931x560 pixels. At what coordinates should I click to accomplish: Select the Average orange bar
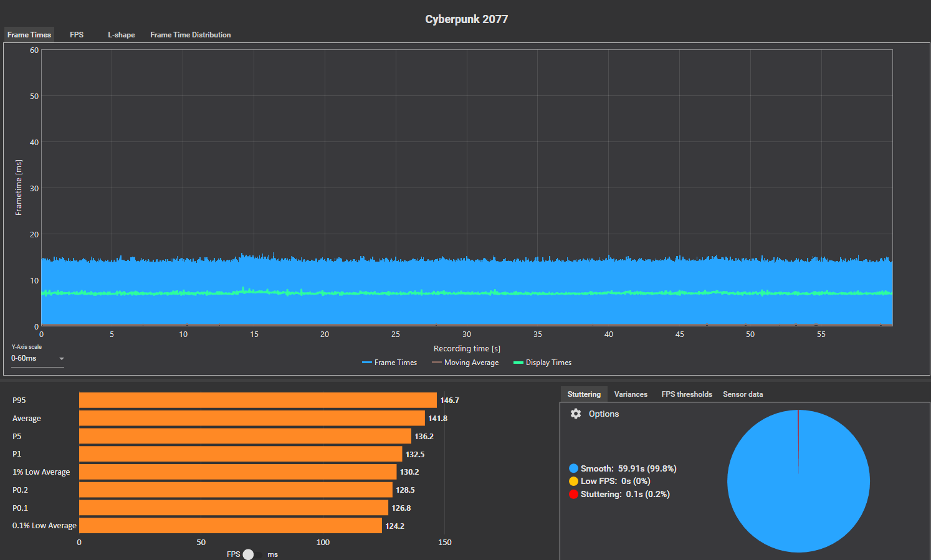[x=252, y=418]
